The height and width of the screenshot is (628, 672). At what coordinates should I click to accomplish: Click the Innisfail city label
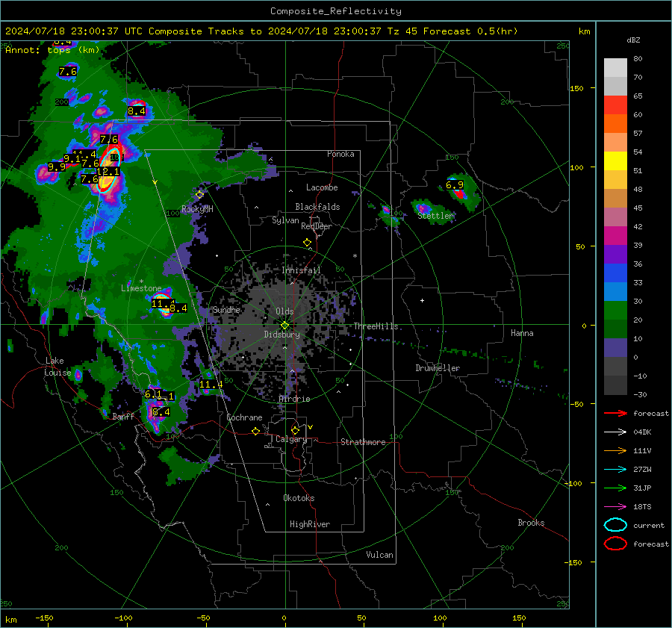coord(301,270)
